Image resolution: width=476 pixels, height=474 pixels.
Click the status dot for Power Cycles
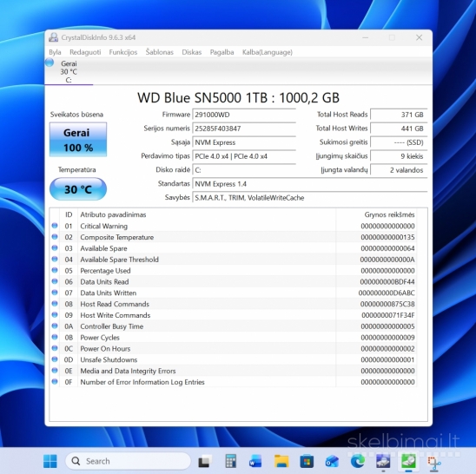tap(55, 337)
